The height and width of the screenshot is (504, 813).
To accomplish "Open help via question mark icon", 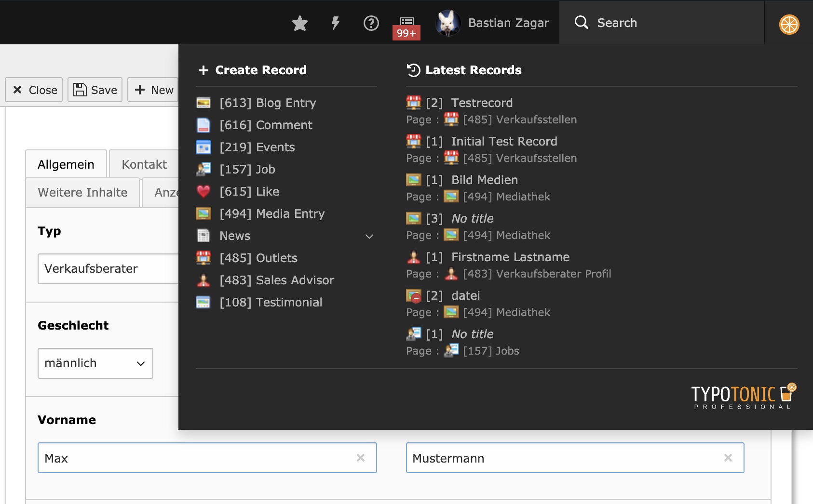I will 371,23.
